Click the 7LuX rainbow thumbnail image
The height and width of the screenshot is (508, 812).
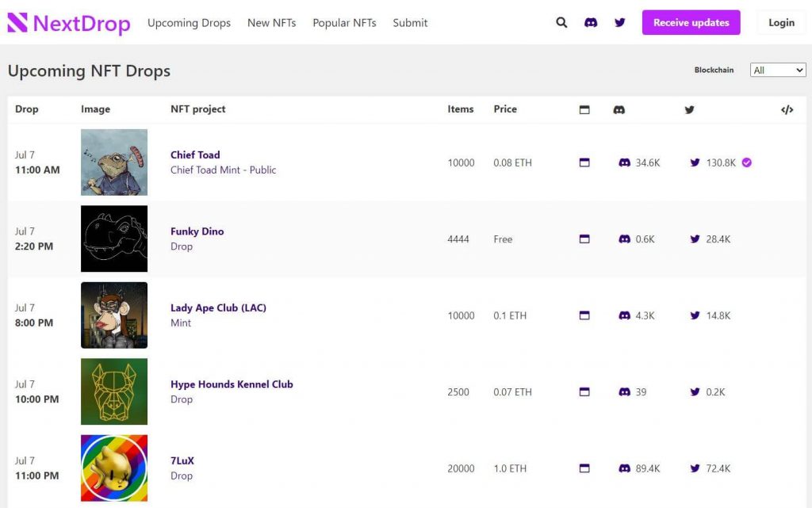click(x=114, y=468)
